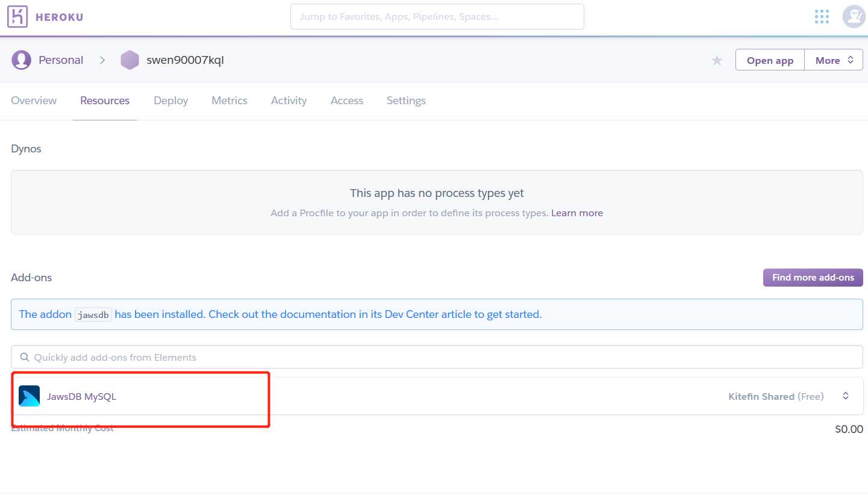Open the JawsDB MySQL add-on link
This screenshot has height=495, width=868.
click(81, 396)
